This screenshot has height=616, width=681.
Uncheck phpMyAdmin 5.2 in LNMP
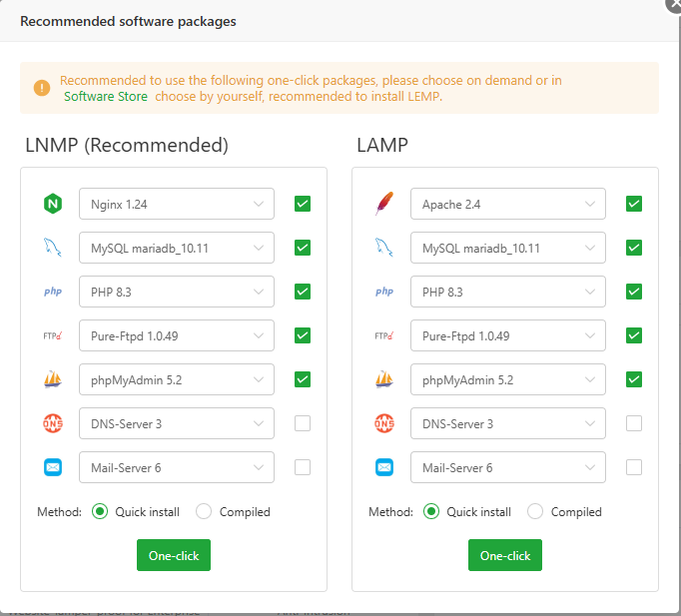(x=303, y=379)
